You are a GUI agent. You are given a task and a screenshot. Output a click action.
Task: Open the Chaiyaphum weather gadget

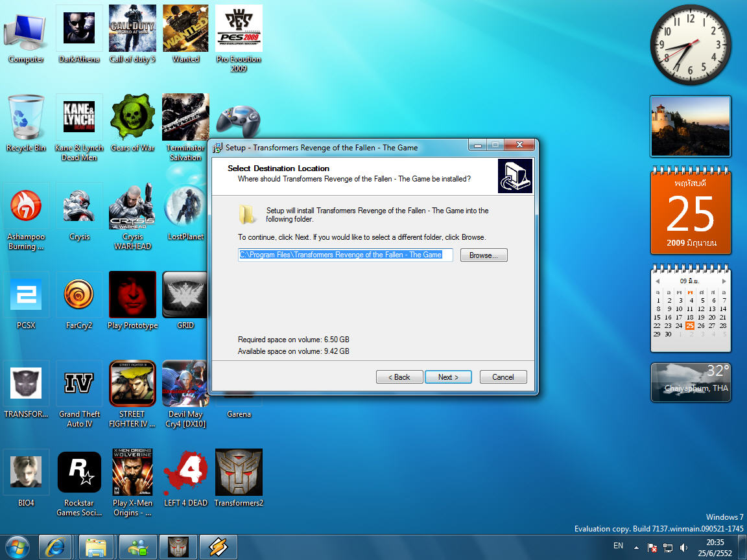[691, 382]
